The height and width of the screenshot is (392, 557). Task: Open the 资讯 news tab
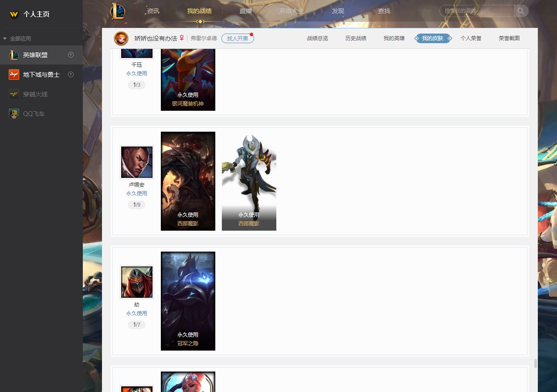click(x=153, y=11)
